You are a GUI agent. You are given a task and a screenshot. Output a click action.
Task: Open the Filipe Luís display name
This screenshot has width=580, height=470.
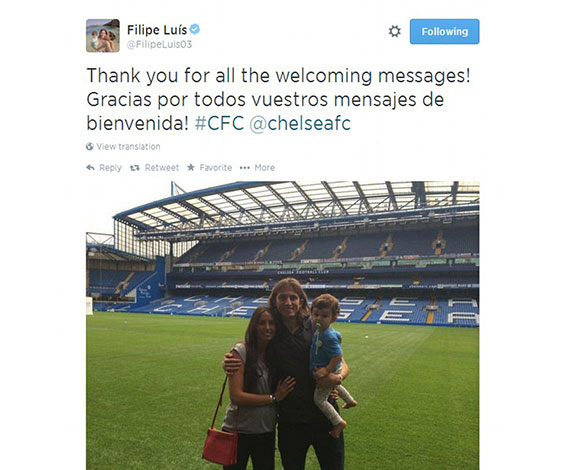point(157,30)
